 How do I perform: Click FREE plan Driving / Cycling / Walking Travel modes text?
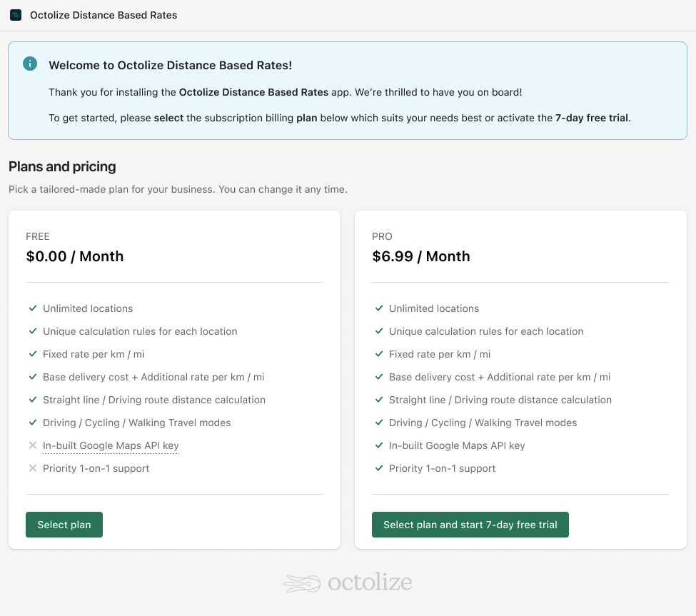click(137, 423)
